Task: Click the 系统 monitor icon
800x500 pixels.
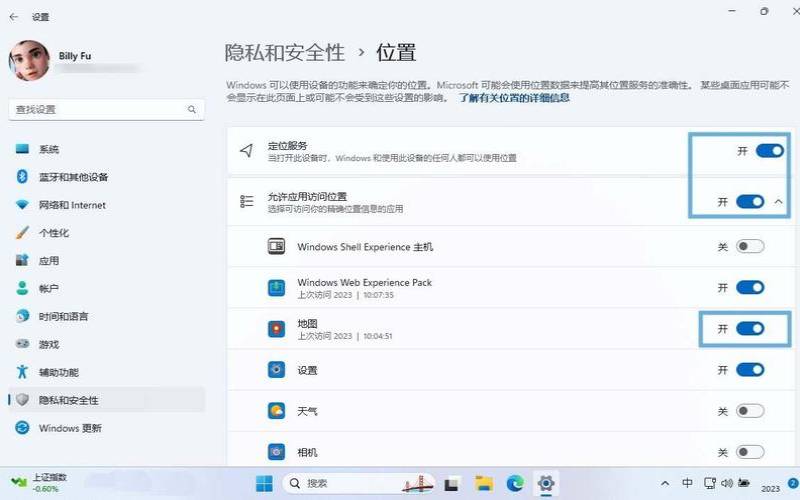Action: coord(22,149)
